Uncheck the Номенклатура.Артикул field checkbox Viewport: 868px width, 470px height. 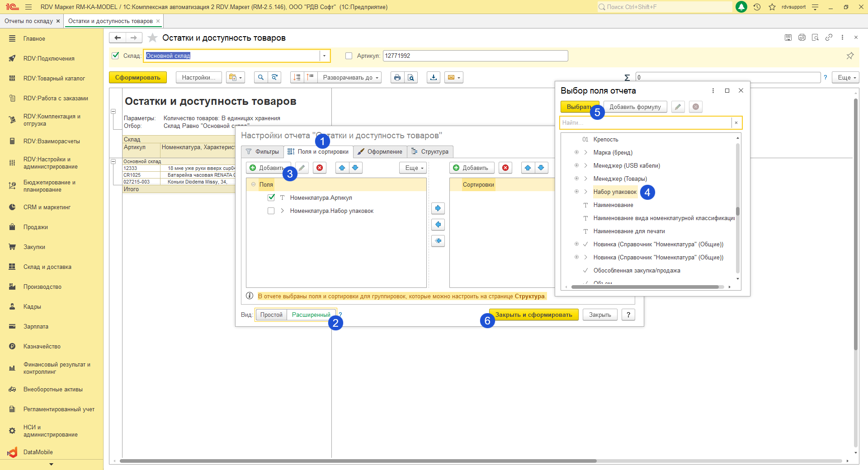coord(271,197)
